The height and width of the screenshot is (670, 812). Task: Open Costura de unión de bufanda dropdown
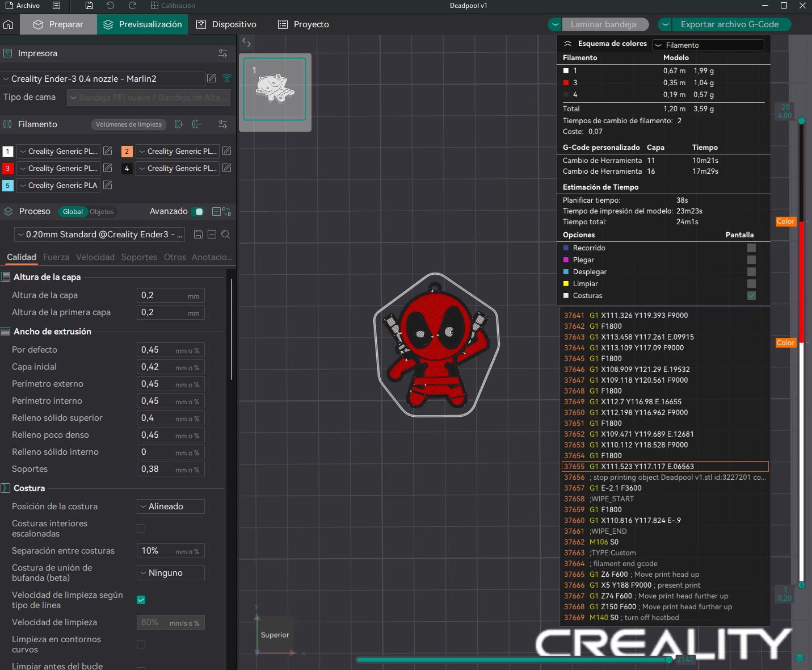pyautogui.click(x=171, y=573)
